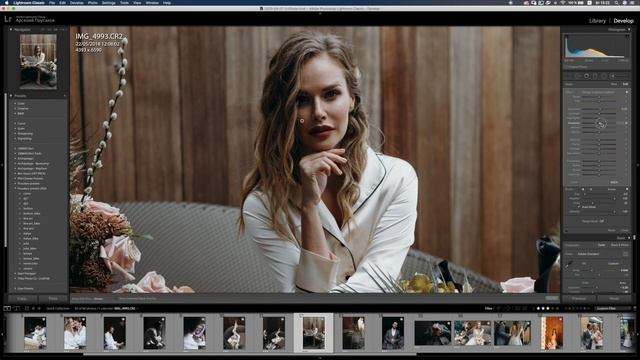Pick the white balance eyedropper tool
Image resolution: width=640 pixels, height=360 pixels.
click(x=569, y=264)
